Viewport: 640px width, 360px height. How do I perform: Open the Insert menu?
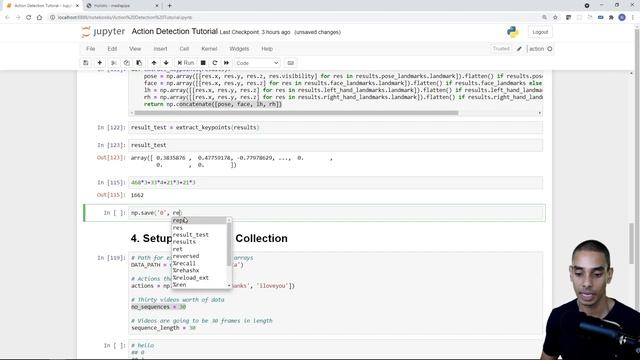160,49
